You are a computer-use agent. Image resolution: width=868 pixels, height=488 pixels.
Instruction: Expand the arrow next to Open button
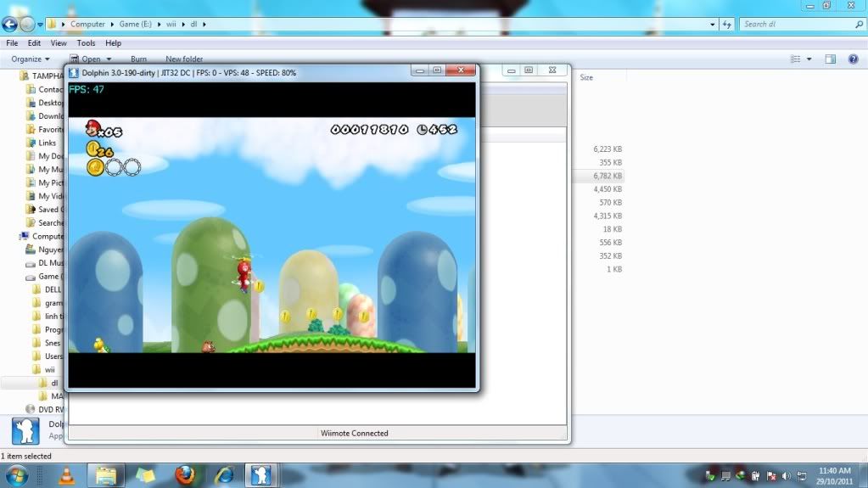click(109, 59)
